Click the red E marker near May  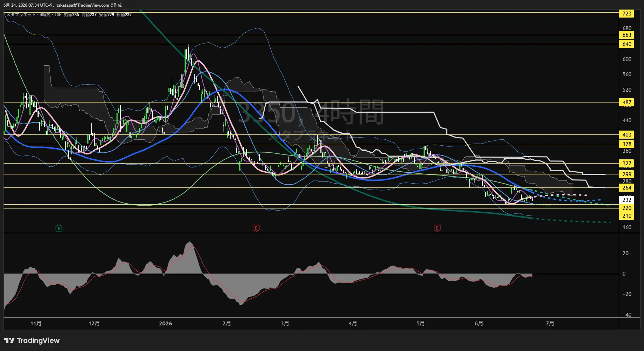coord(437,228)
